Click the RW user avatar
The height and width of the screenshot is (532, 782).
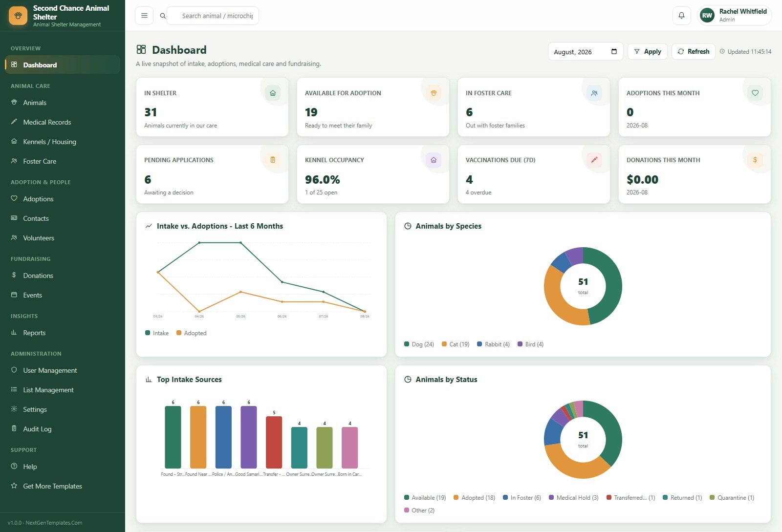707,16
